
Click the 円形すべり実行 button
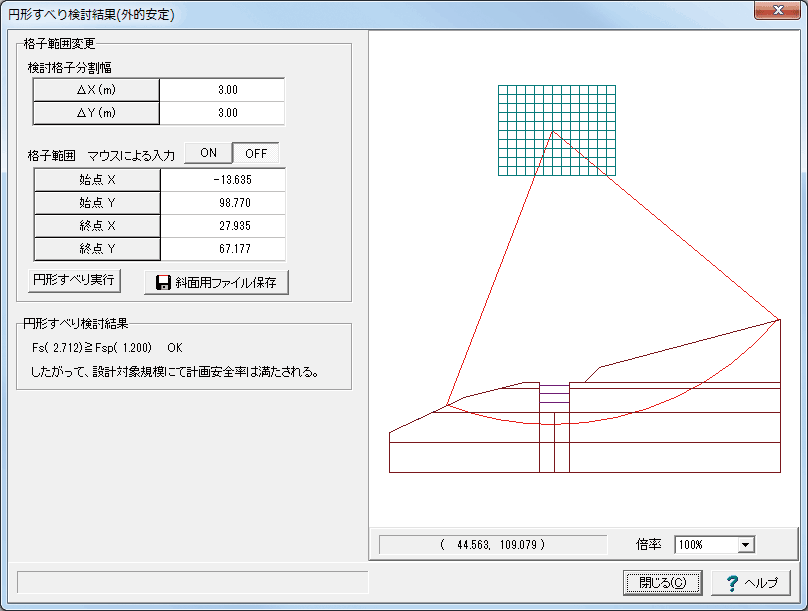coord(74,280)
